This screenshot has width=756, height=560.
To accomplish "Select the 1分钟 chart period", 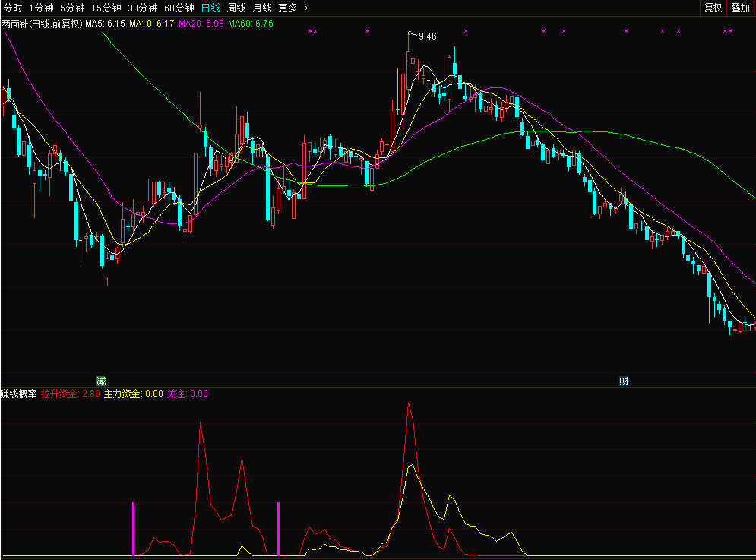I will [42, 8].
